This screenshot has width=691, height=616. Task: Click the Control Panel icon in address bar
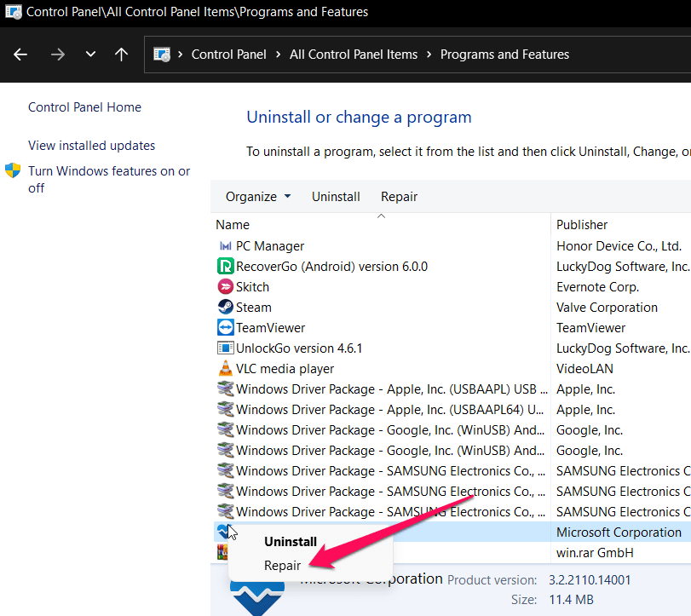[162, 55]
